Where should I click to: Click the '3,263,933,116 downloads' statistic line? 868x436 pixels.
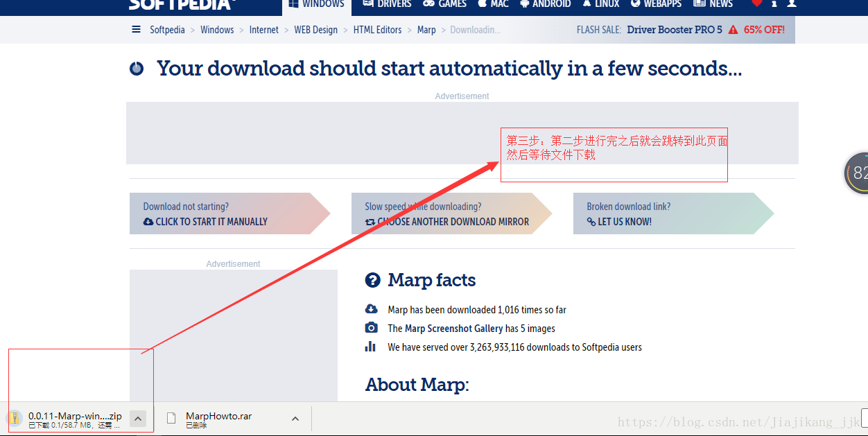coord(515,347)
